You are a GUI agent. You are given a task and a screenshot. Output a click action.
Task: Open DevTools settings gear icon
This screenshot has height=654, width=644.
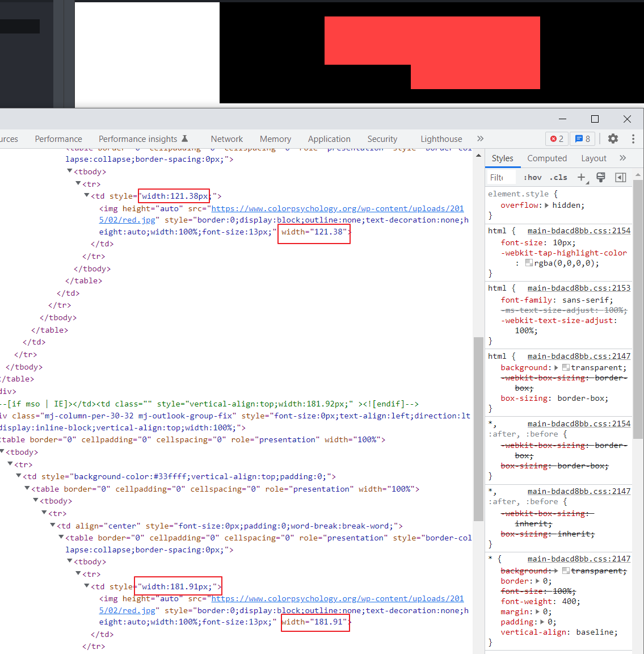click(613, 139)
